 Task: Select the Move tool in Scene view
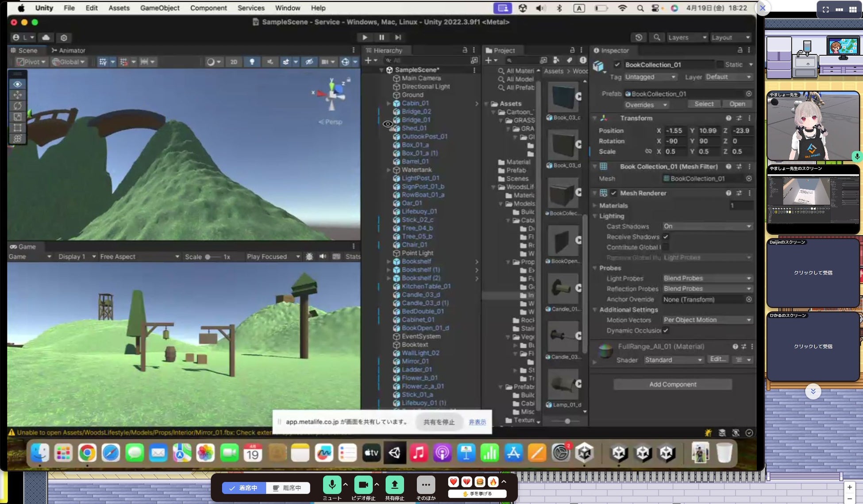pos(18,95)
